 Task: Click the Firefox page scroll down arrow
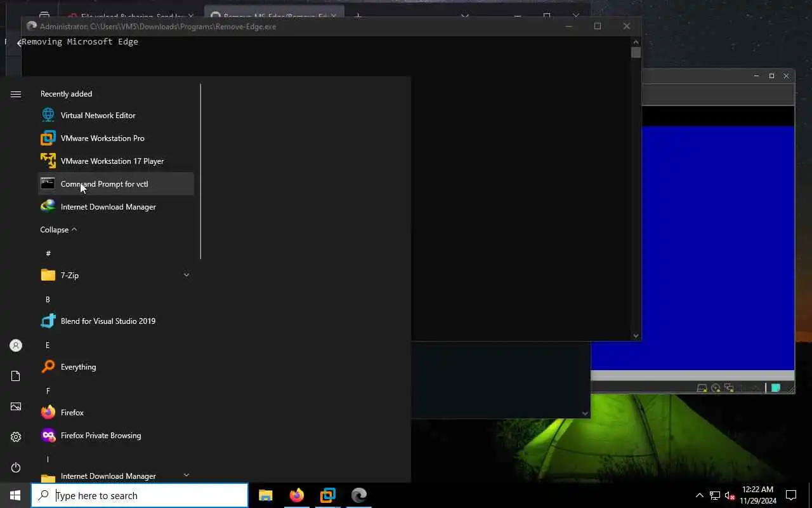[585, 413]
